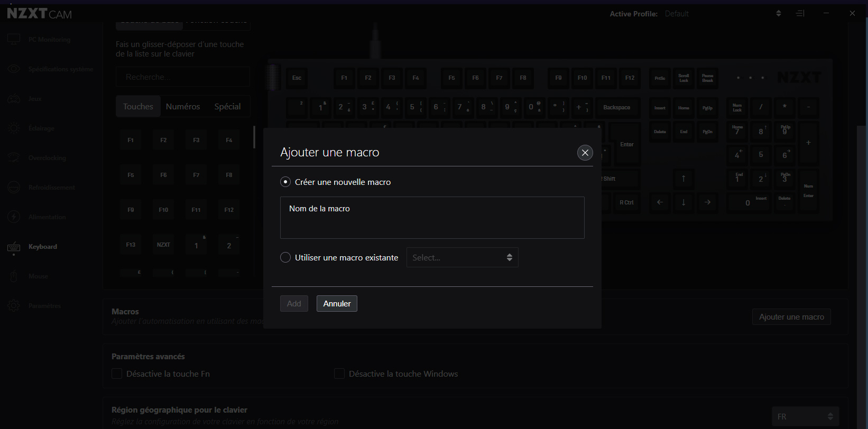Open the Éclairage lighting section

(31, 128)
